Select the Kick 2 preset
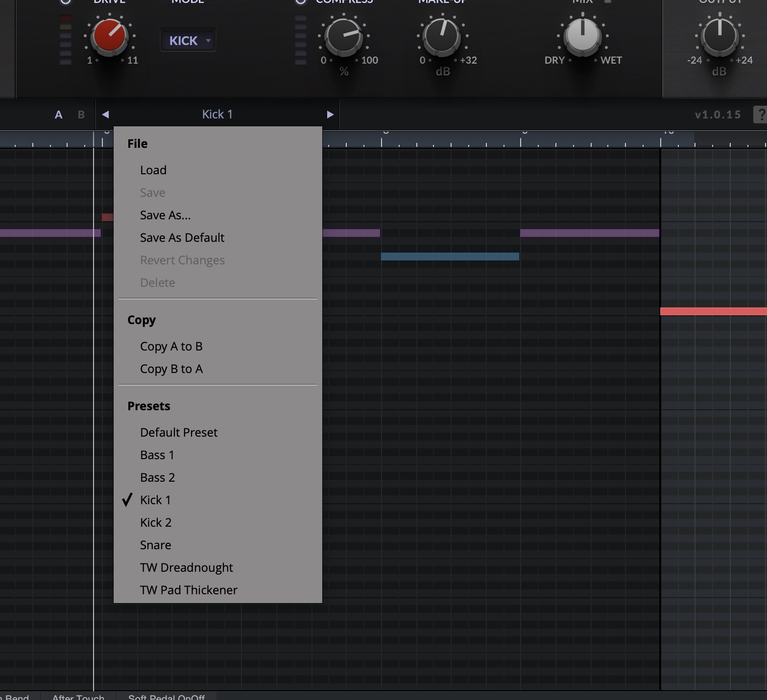This screenshot has height=700, width=767. 156,522
